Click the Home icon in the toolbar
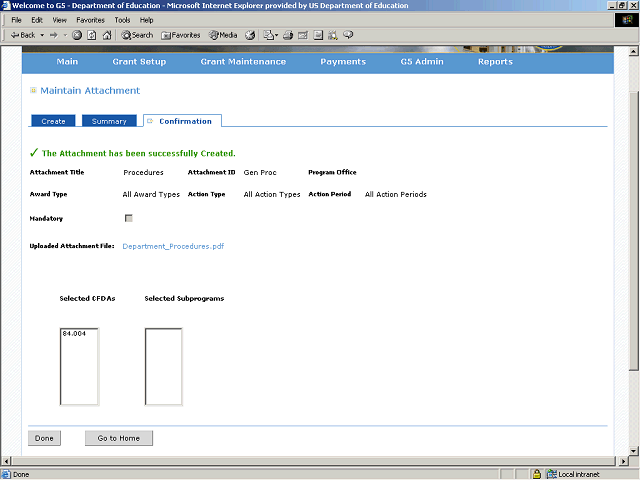640x480 pixels. (107, 35)
